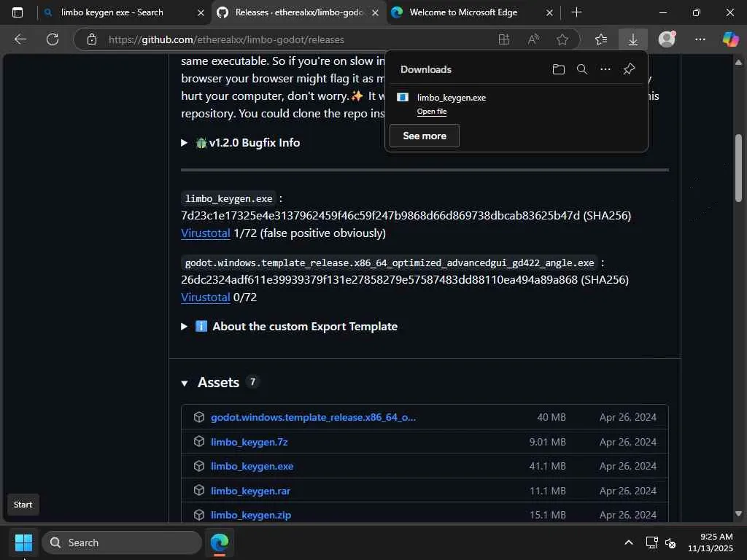Open the browser profile avatar

[667, 39]
